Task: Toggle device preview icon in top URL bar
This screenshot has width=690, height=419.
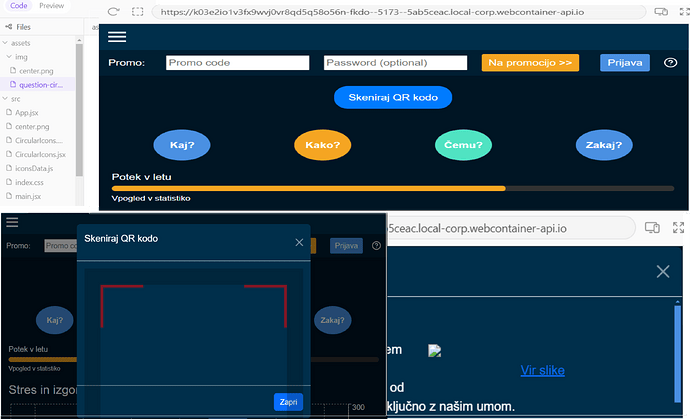Action: pyautogui.click(x=661, y=12)
